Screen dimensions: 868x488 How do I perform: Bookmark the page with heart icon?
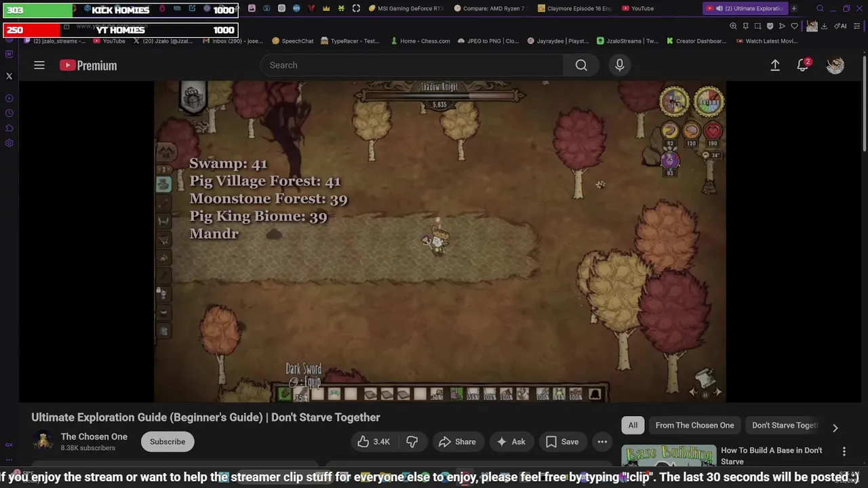pos(794,26)
